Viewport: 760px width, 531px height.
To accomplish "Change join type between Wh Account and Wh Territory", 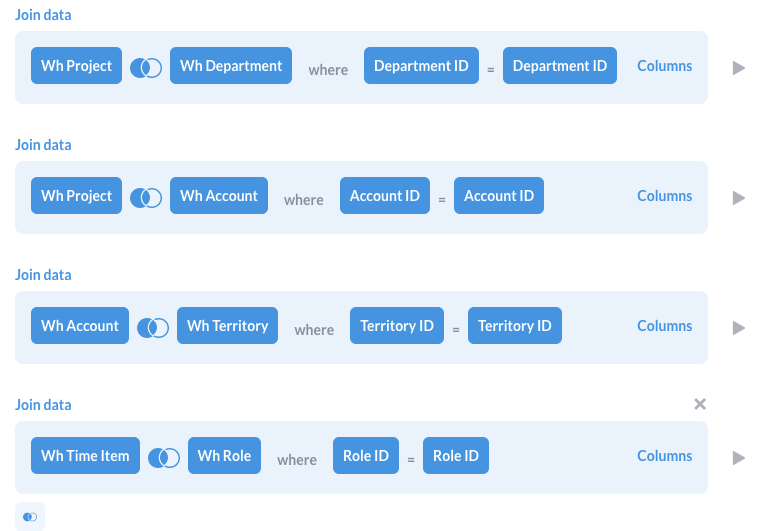I will (x=153, y=328).
